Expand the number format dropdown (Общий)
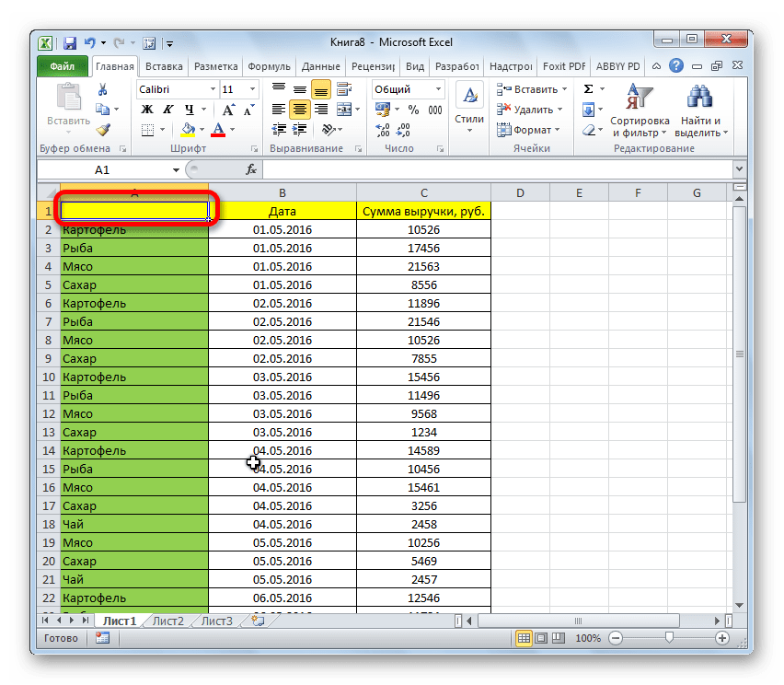Viewport: 784px width, 685px height. 438,89
